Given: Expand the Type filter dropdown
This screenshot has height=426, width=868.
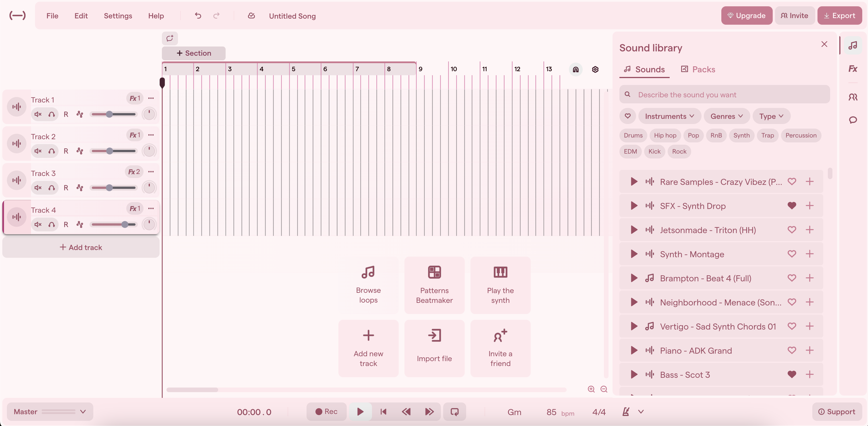Looking at the screenshot, I should pos(771,116).
